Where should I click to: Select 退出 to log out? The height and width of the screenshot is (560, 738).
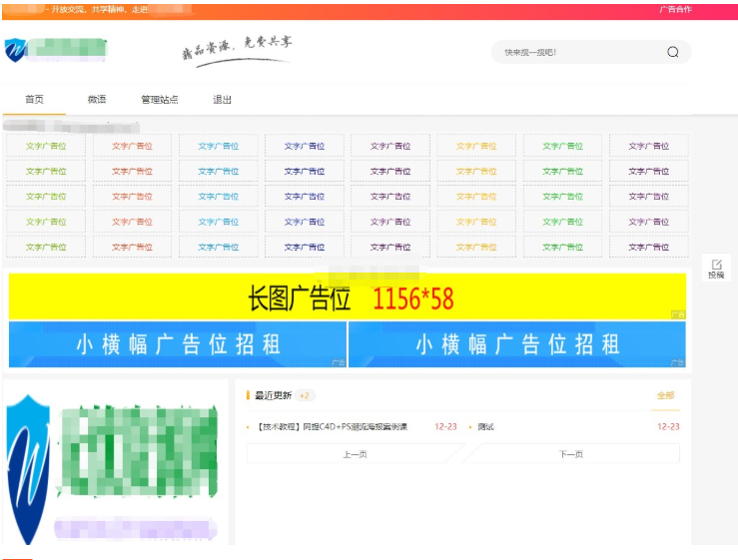222,99
